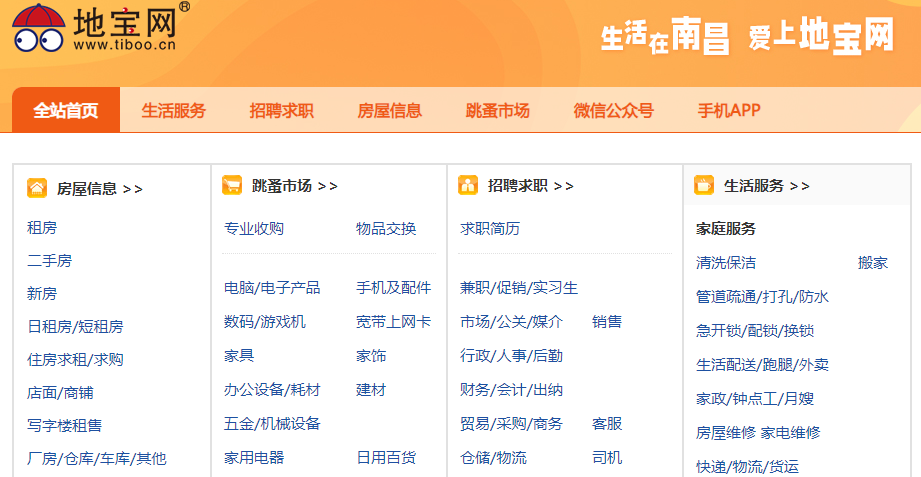Open 电脑/电子产品 category
Image resolution: width=921 pixels, height=477 pixels.
272,288
